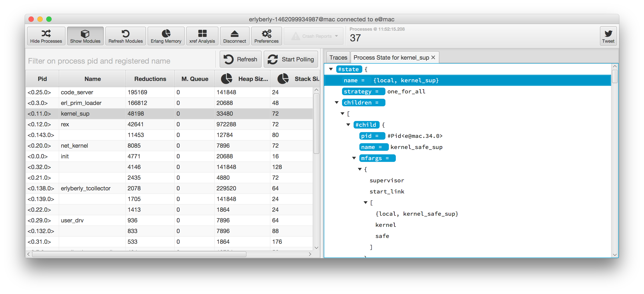
Task: Toggle Start Polling button
Action: pyautogui.click(x=291, y=59)
